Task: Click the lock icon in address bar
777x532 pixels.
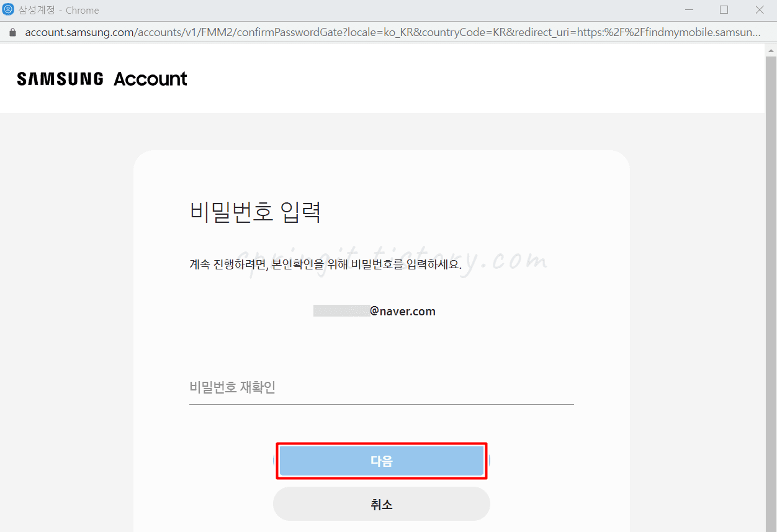Action: 12,32
